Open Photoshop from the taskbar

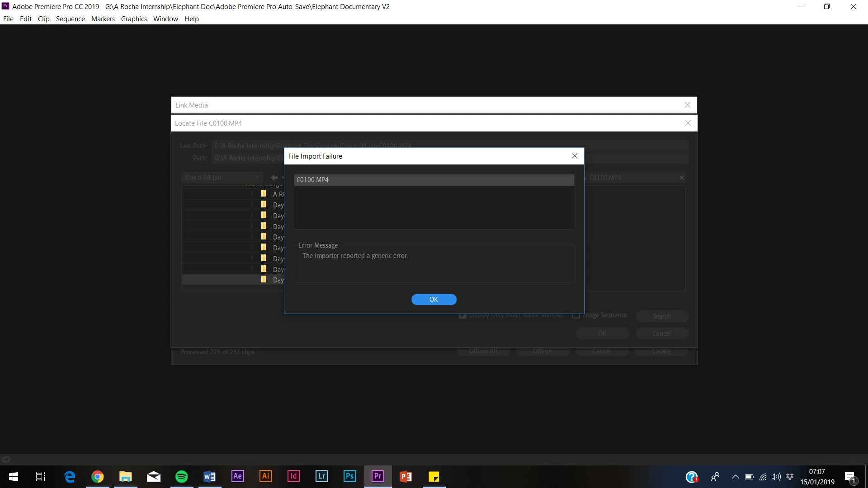click(x=349, y=476)
